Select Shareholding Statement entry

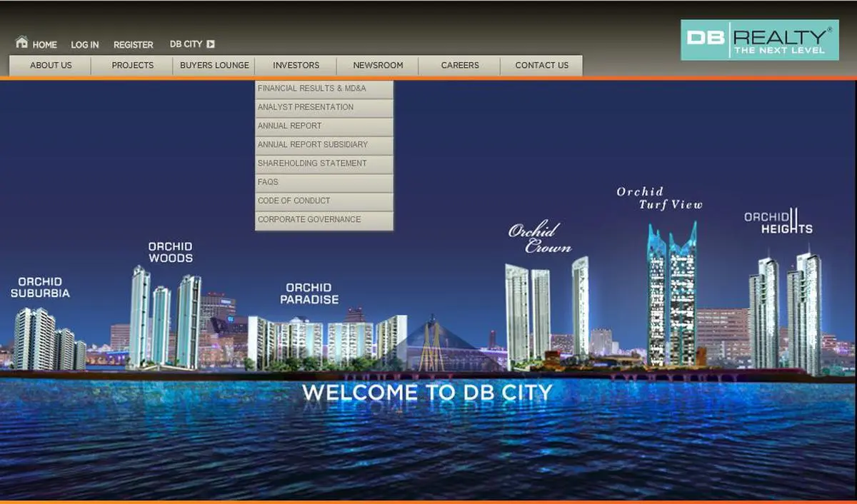pyautogui.click(x=324, y=163)
